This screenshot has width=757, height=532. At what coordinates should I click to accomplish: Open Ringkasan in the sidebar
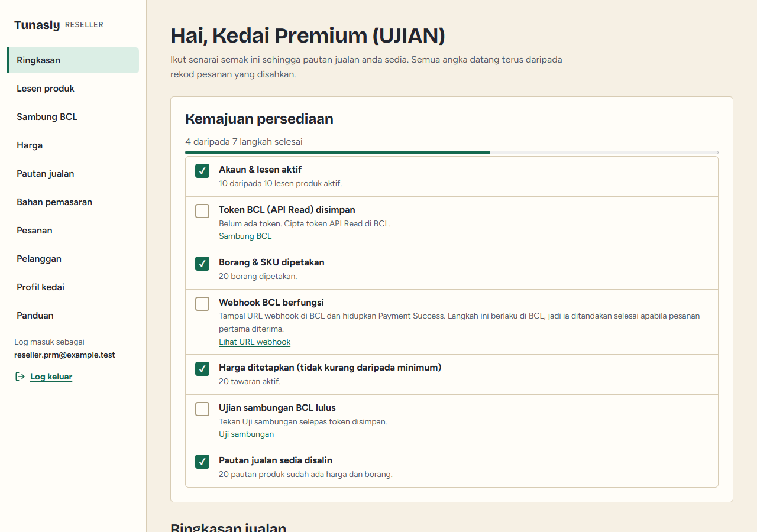click(73, 60)
